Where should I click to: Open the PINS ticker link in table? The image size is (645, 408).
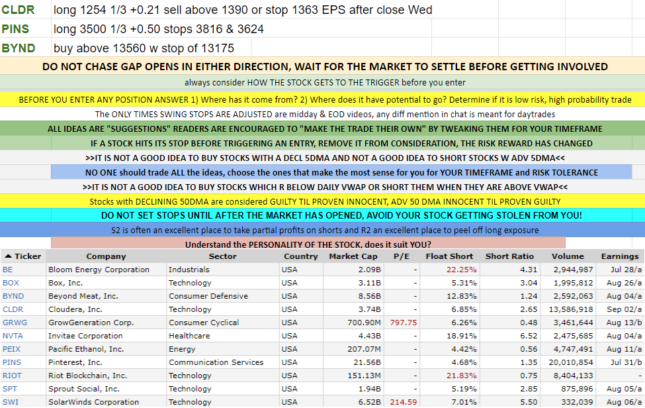pos(12,362)
